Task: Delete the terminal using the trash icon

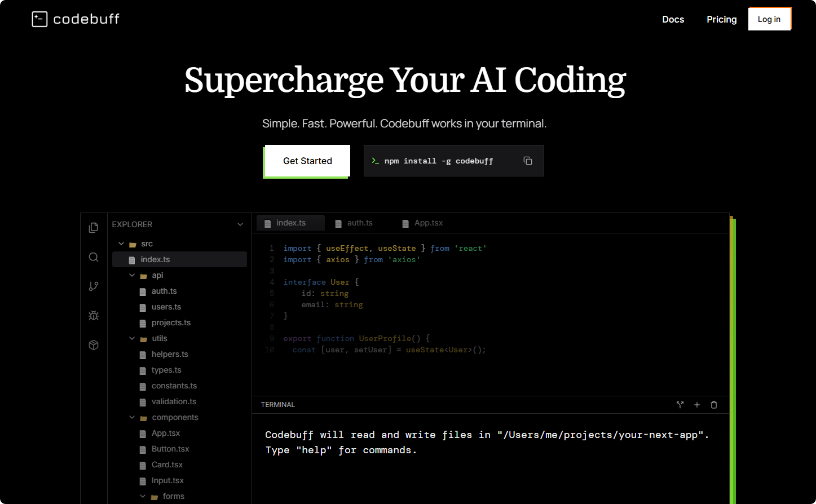Action: (714, 405)
